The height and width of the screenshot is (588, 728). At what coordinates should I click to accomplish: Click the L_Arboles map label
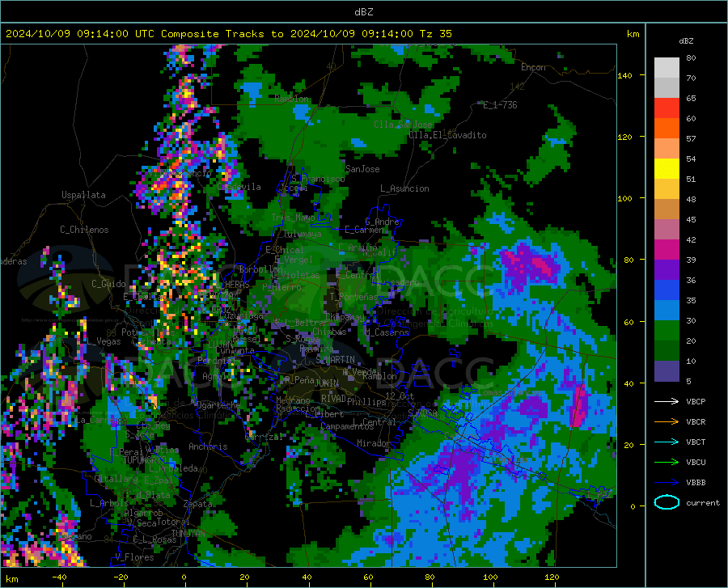(x=109, y=502)
